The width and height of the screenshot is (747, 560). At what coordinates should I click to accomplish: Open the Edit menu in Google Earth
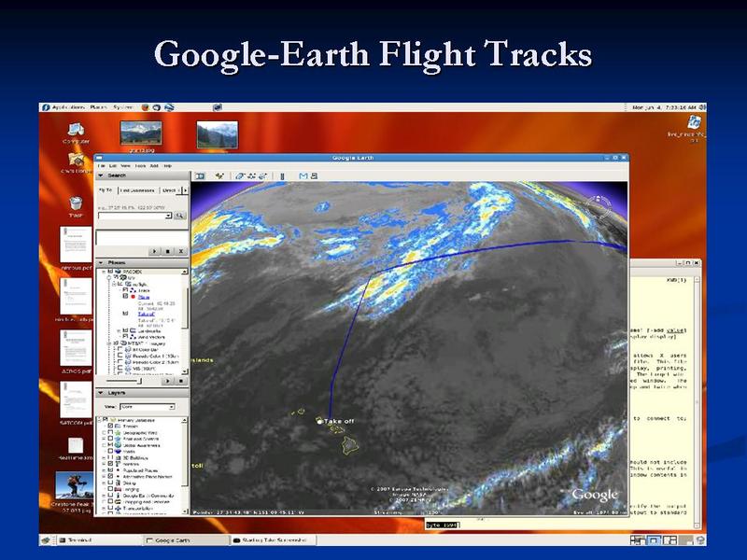(x=113, y=166)
